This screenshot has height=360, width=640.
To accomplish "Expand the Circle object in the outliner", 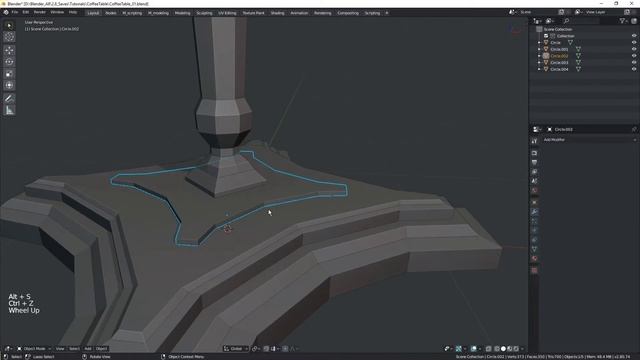I will [x=539, y=42].
